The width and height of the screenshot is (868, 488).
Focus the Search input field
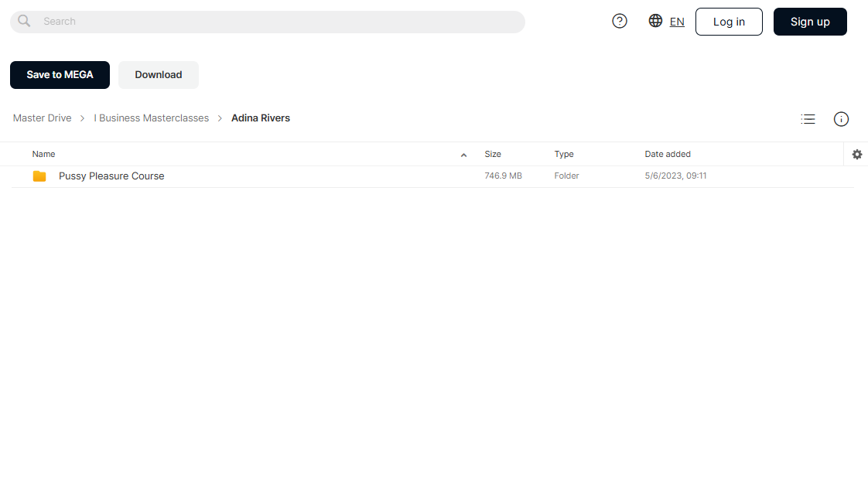point(268,22)
